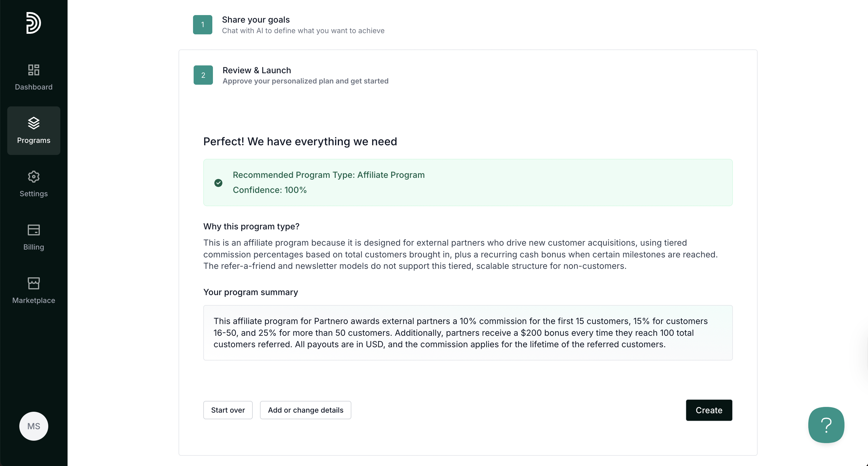Click the step 2 number badge
Viewport: 868px width, 466px height.
pyautogui.click(x=203, y=75)
